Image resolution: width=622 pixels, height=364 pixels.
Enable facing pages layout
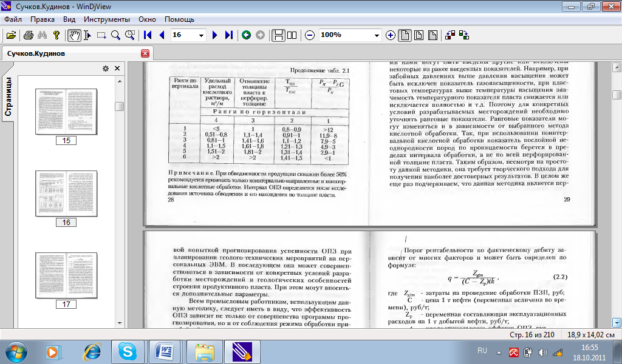click(x=292, y=35)
